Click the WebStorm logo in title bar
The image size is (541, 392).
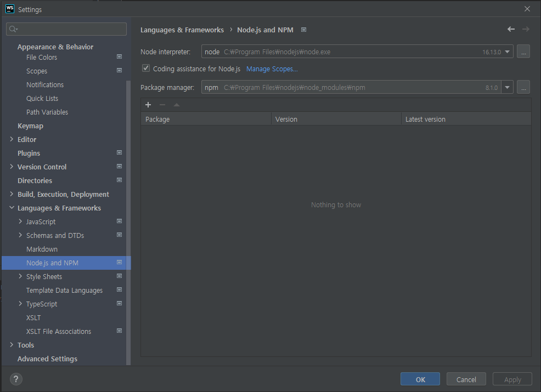click(10, 9)
